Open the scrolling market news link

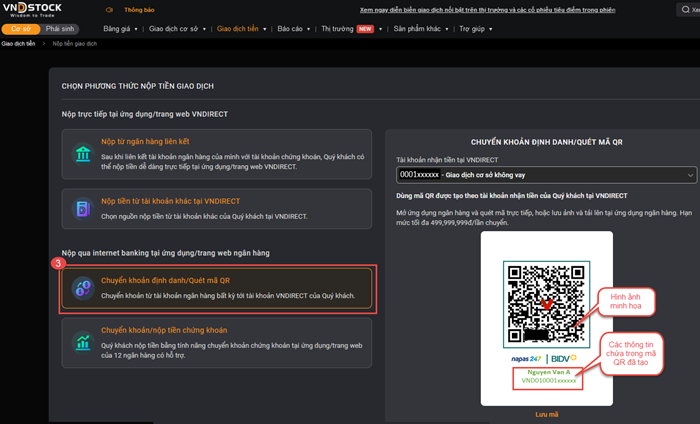(488, 10)
